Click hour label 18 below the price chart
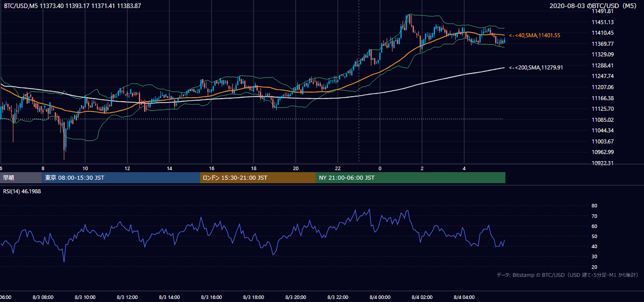The image size is (644, 302). [253, 168]
